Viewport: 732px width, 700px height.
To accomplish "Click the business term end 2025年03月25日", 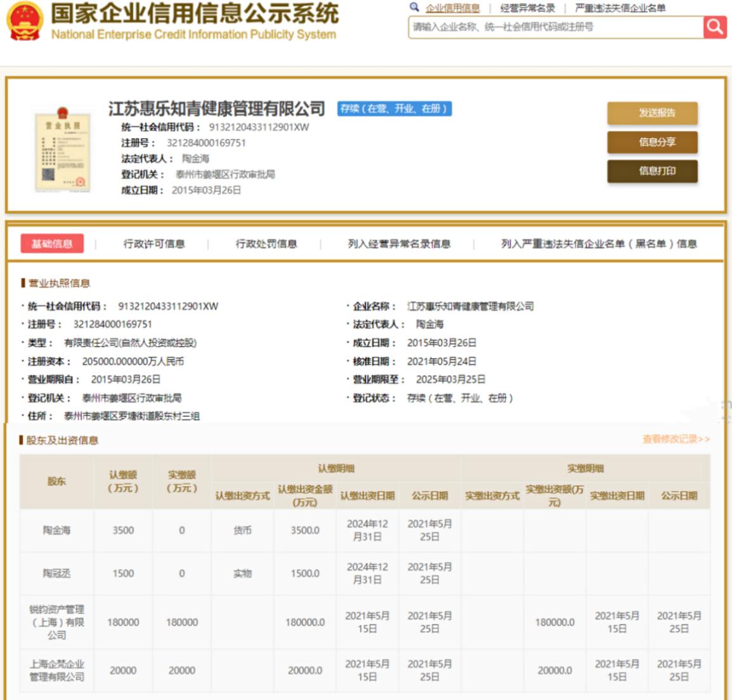I will point(450,379).
